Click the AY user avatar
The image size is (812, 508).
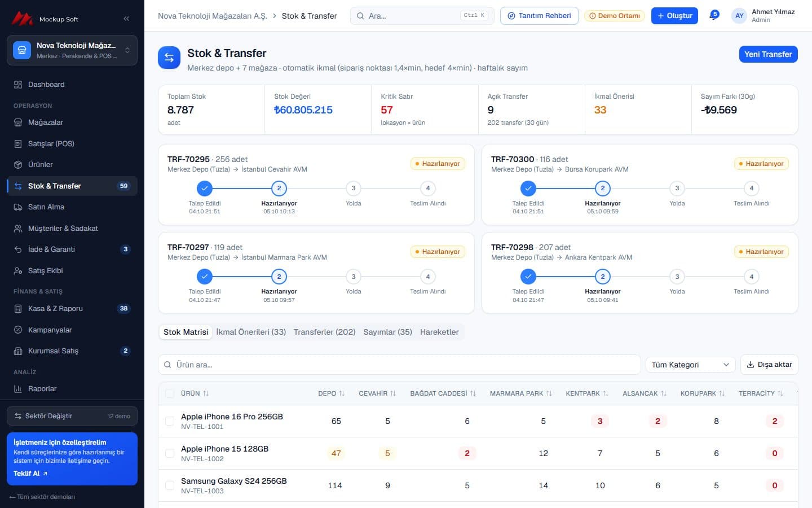tap(739, 16)
